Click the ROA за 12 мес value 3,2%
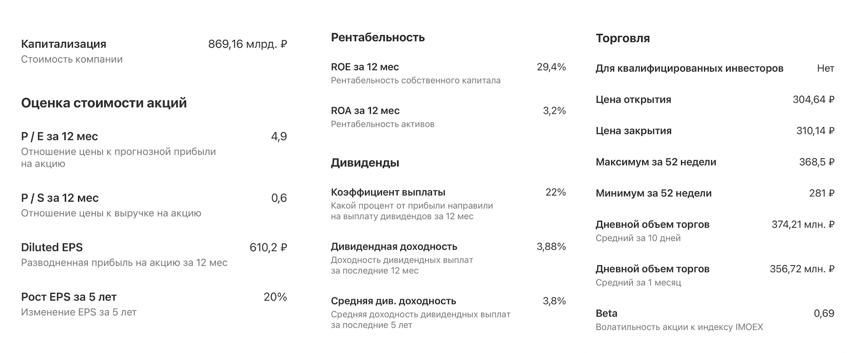868x353 pixels. tap(554, 111)
